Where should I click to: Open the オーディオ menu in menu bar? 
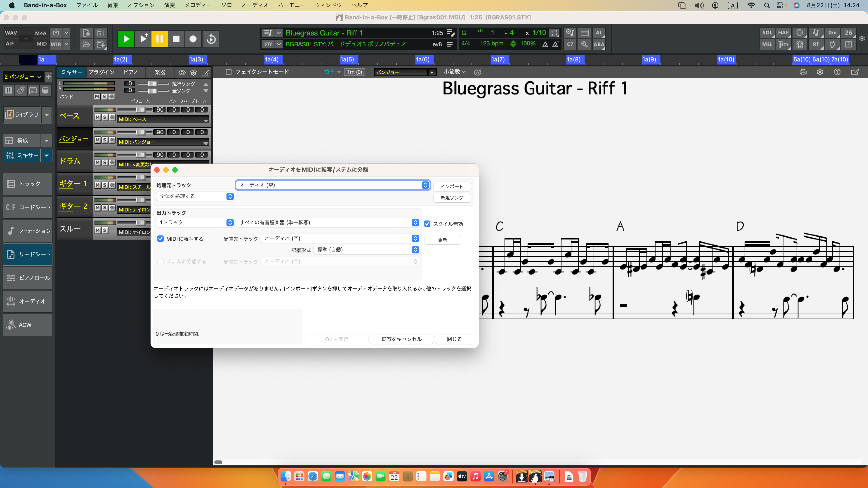tap(255, 5)
